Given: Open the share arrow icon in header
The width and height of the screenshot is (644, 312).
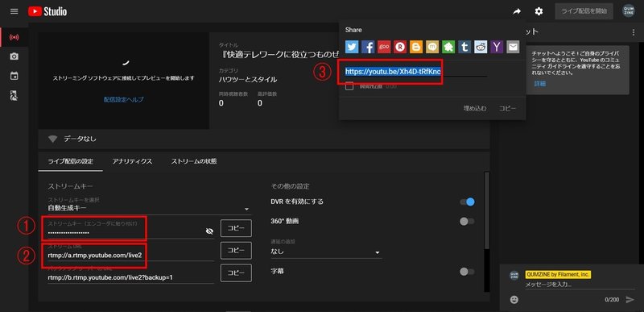Looking at the screenshot, I should point(516,11).
